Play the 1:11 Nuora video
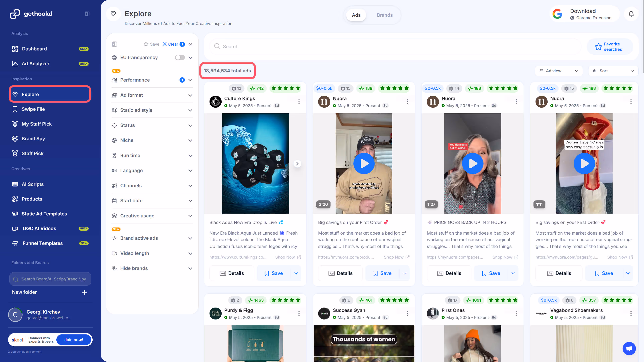644x362 pixels. (584, 164)
